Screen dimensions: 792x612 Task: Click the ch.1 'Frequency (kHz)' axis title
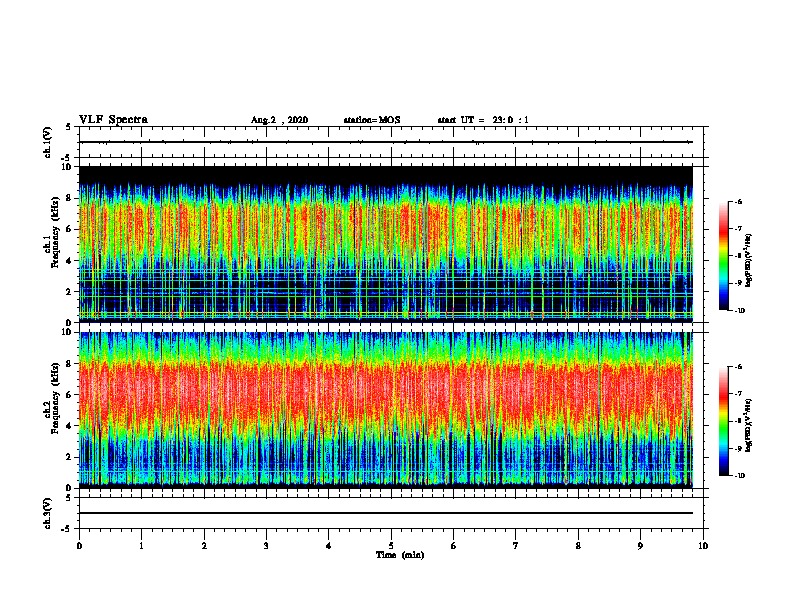(55, 232)
